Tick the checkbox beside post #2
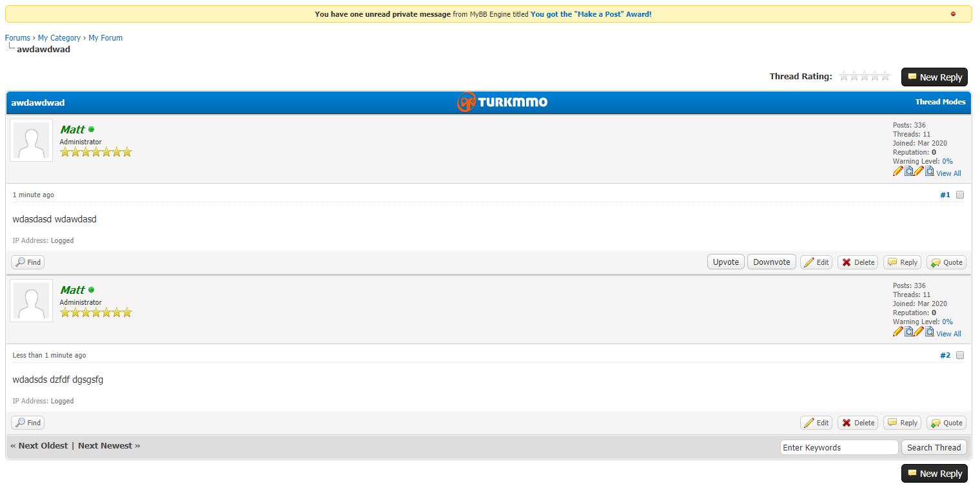Screen dimensions: 980x493 coord(960,355)
